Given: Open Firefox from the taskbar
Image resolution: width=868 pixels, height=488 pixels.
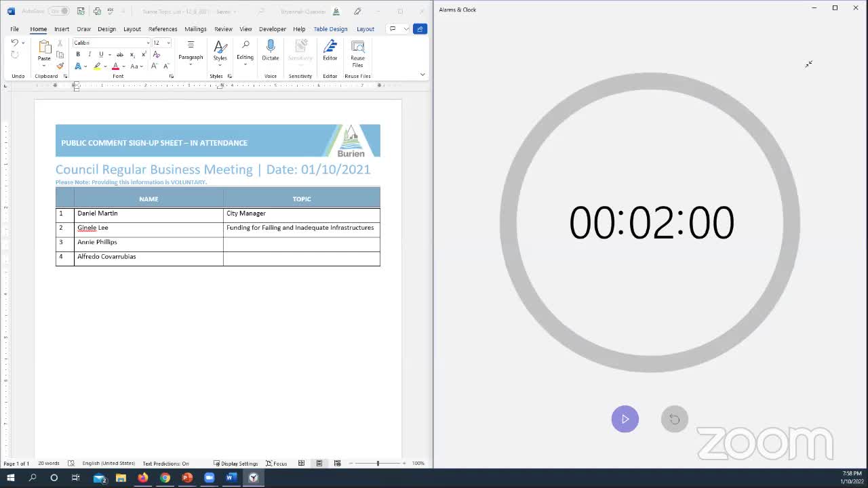Looking at the screenshot, I should point(142,478).
